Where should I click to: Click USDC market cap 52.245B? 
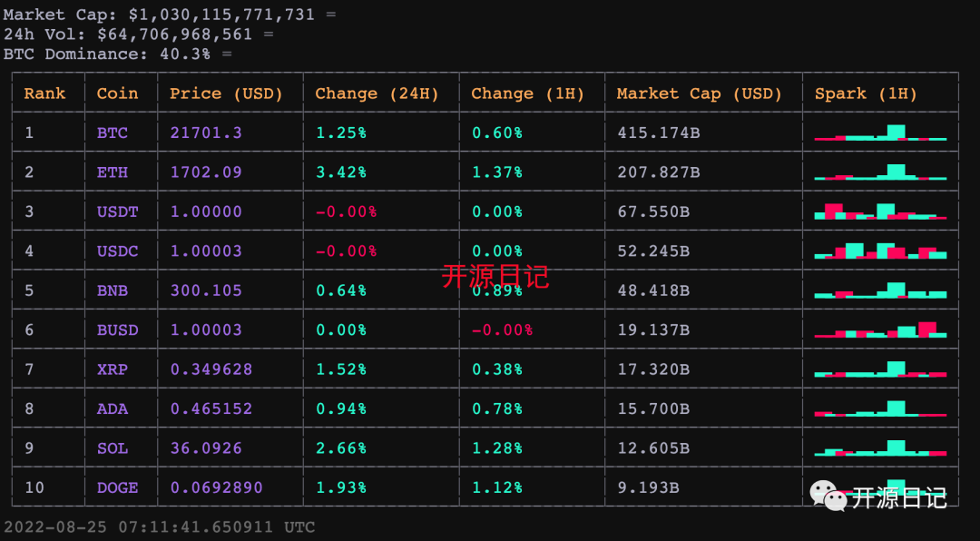(x=653, y=251)
